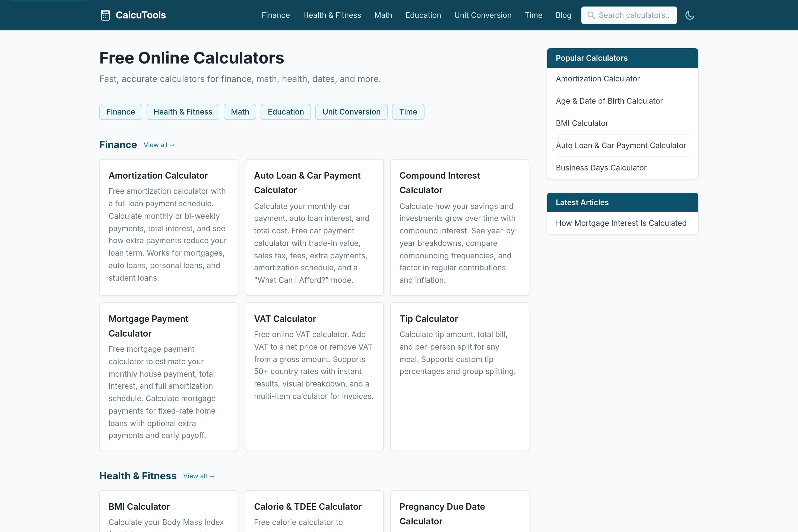Viewport: 798px width, 532px height.
Task: Open the Blog section from the navigation
Action: click(x=563, y=15)
